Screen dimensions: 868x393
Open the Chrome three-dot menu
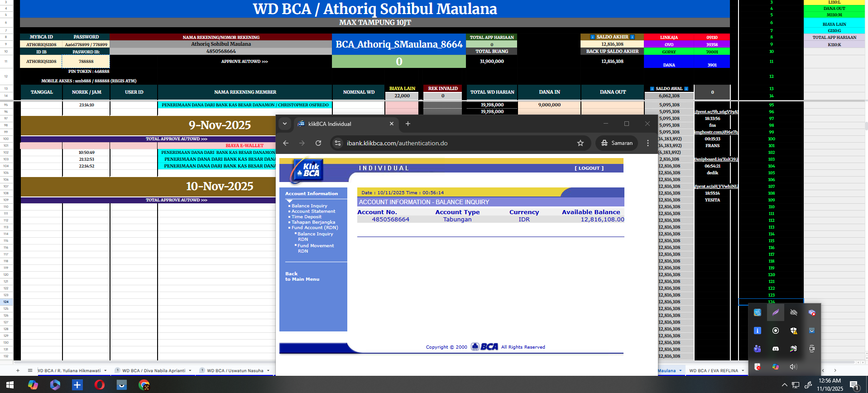point(648,143)
